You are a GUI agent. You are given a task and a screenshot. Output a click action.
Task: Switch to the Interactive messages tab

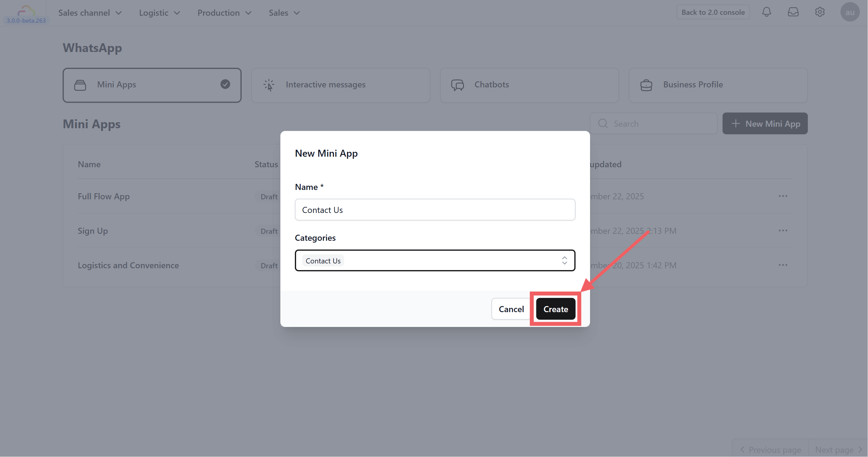[341, 85]
